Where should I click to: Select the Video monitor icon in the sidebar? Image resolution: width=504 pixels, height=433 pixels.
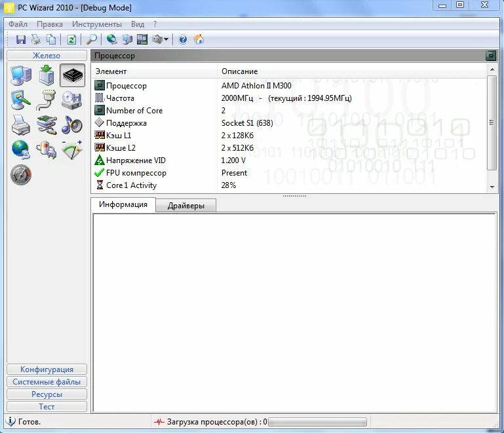21,100
